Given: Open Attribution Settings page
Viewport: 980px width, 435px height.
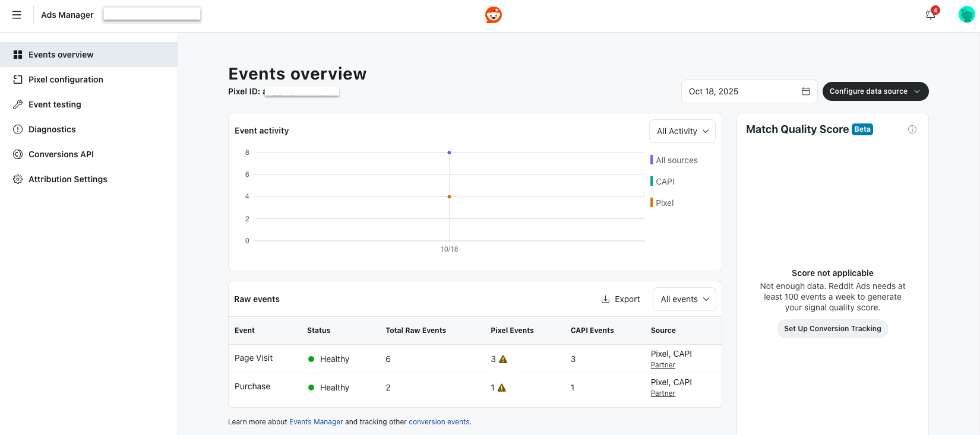Looking at the screenshot, I should (88, 179).
